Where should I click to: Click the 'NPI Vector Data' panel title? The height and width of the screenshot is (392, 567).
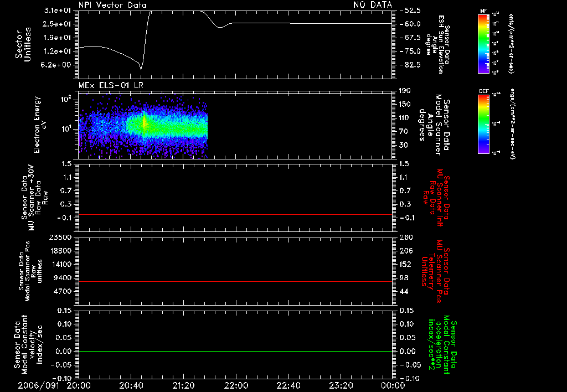112,5
